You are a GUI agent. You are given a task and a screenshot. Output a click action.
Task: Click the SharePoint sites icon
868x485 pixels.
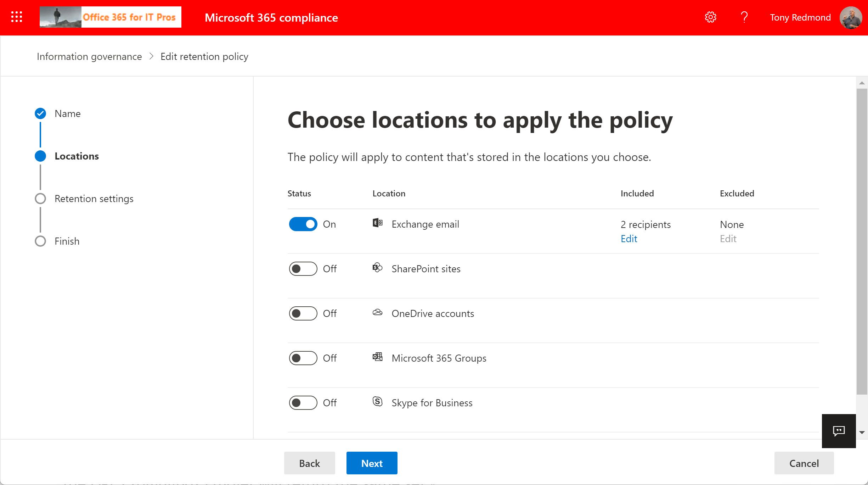(x=377, y=268)
